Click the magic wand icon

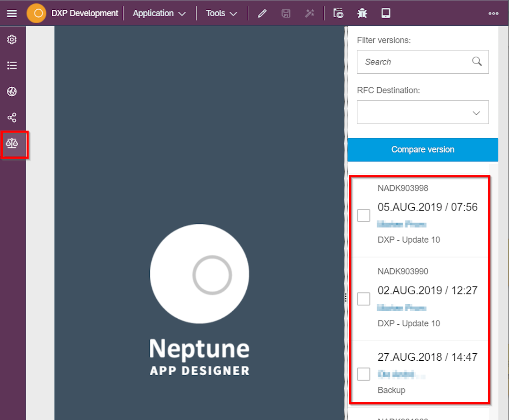(310, 14)
